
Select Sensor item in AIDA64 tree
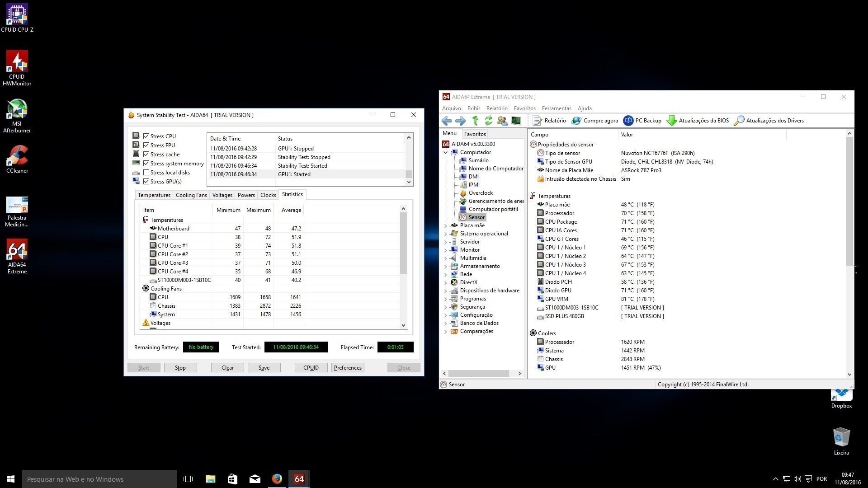476,217
